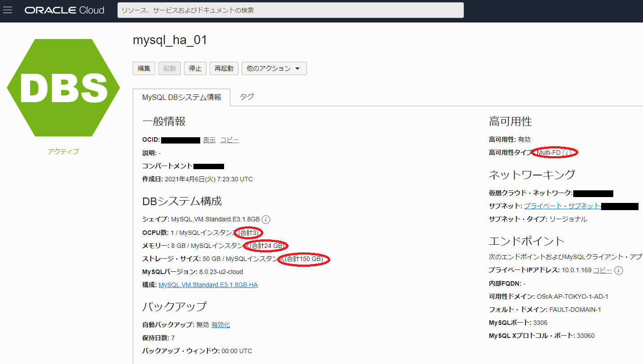The width and height of the screenshot is (643, 364).
Task: Click the 停止 button
Action: (195, 68)
